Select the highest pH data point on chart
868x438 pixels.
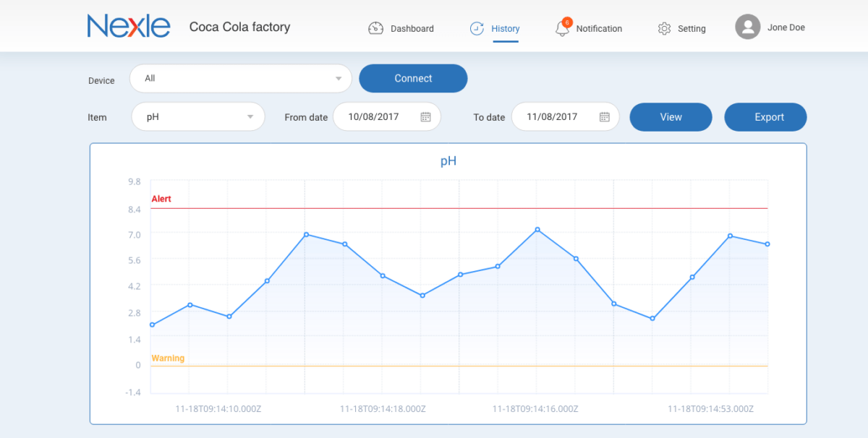pos(537,230)
